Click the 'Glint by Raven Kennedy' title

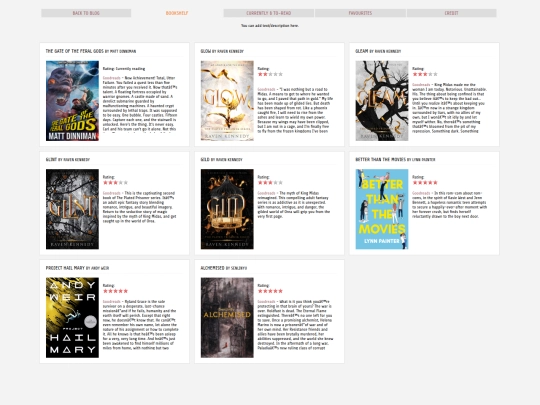[x=68, y=160]
